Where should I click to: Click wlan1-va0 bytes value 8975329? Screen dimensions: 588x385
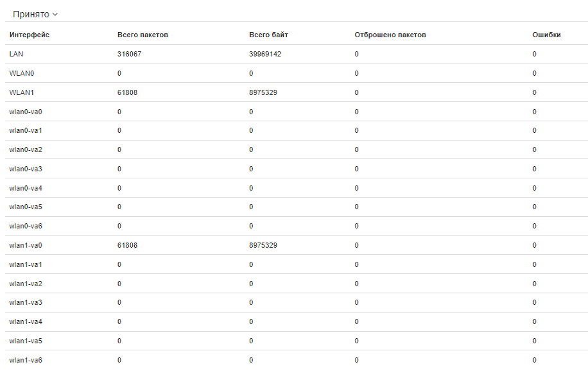pos(263,245)
